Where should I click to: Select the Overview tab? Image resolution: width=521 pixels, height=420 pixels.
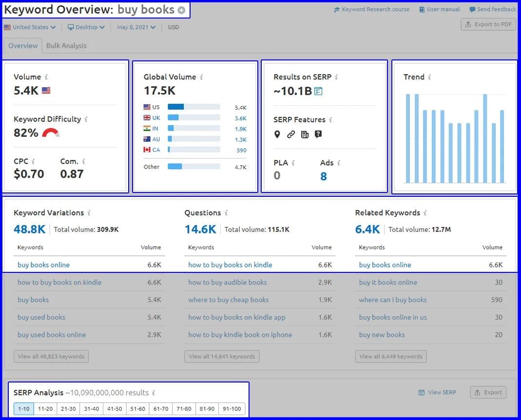[23, 46]
